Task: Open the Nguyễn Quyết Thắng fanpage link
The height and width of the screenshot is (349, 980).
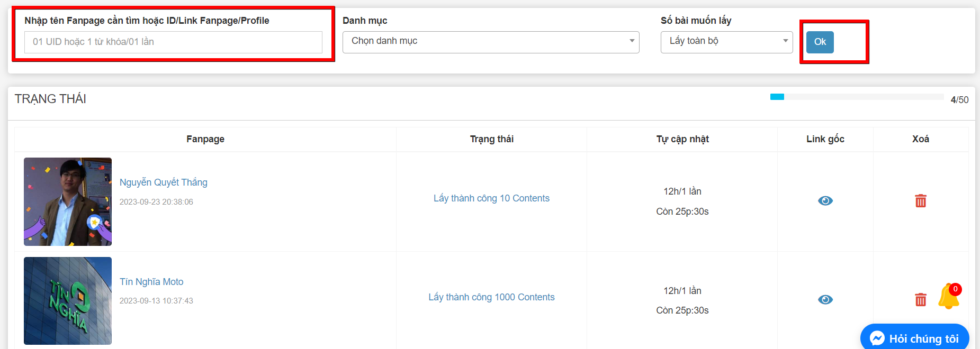Action: pos(163,182)
